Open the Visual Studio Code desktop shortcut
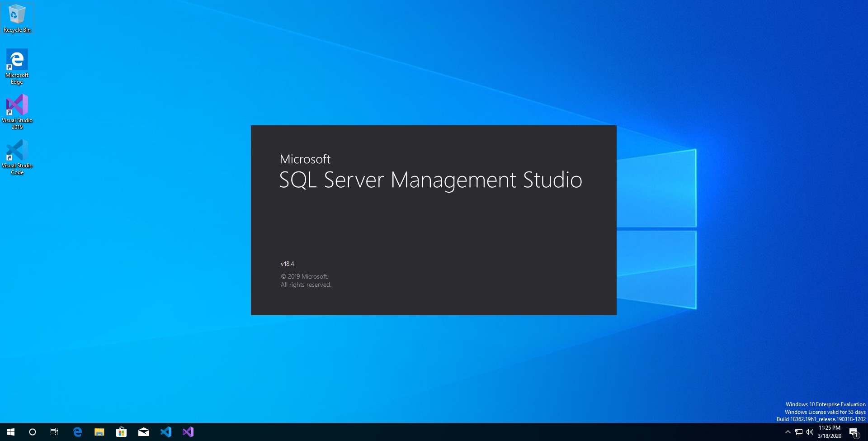The image size is (868, 441). tap(17, 151)
